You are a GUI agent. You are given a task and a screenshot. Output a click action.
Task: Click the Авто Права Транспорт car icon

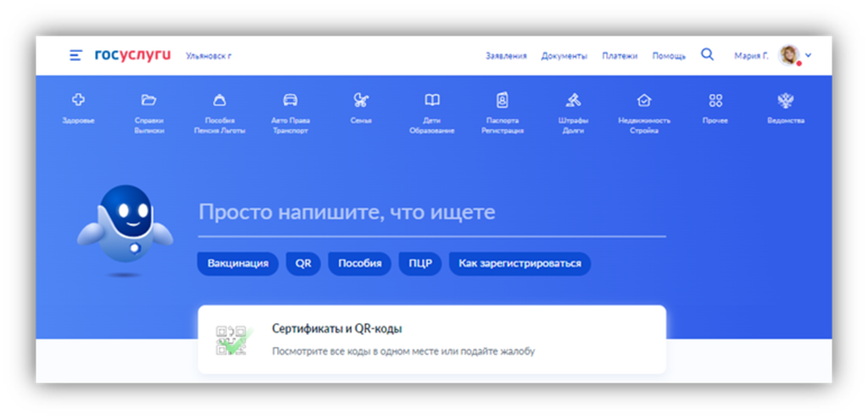coord(291,101)
